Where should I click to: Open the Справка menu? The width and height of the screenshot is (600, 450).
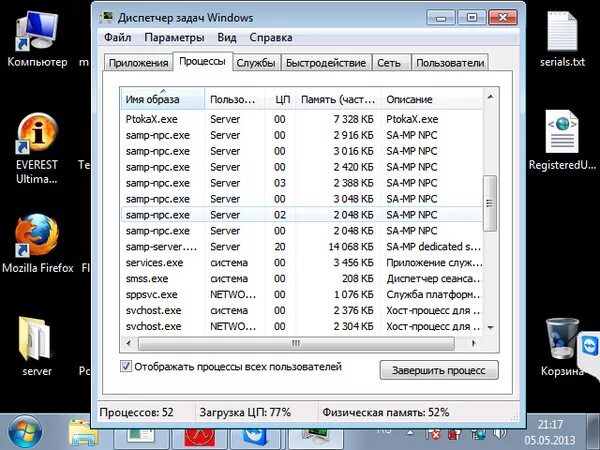point(271,38)
